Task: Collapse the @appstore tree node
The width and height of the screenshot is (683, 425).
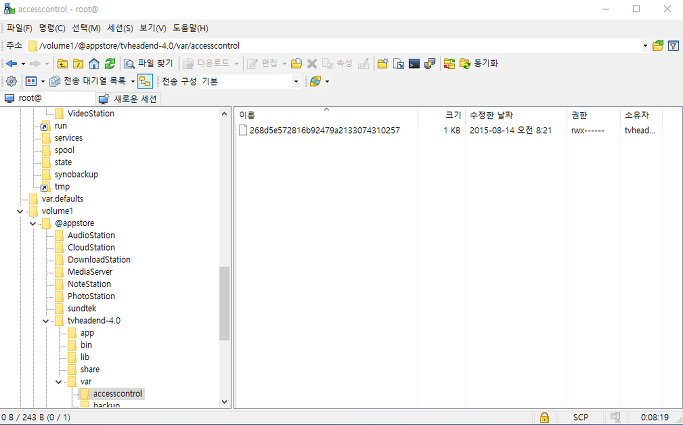Action: [33, 223]
